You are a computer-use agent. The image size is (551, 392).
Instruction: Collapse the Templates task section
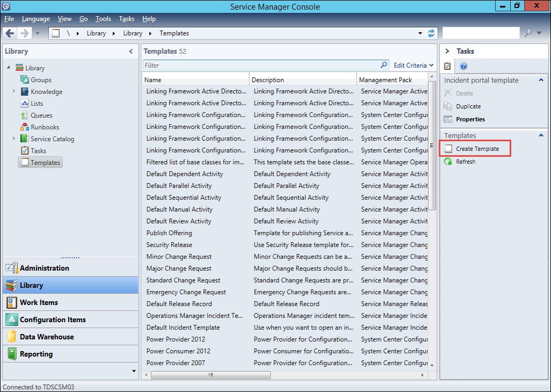coord(541,135)
